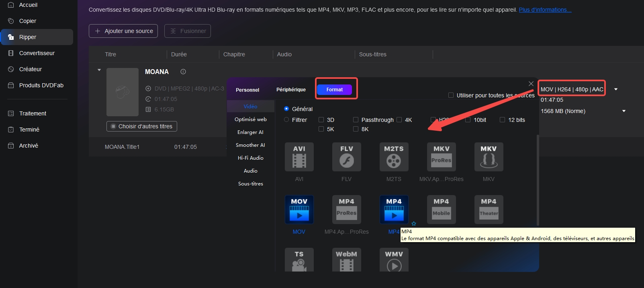Screen dimensions: 644x288
Task: Select the Audio category in format list
Action: [x=251, y=171]
